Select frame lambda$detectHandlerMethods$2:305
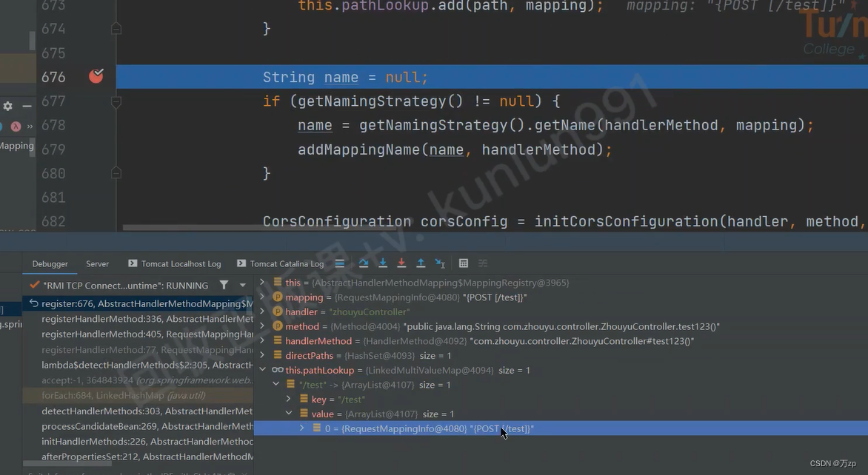868x475 pixels. point(138,365)
